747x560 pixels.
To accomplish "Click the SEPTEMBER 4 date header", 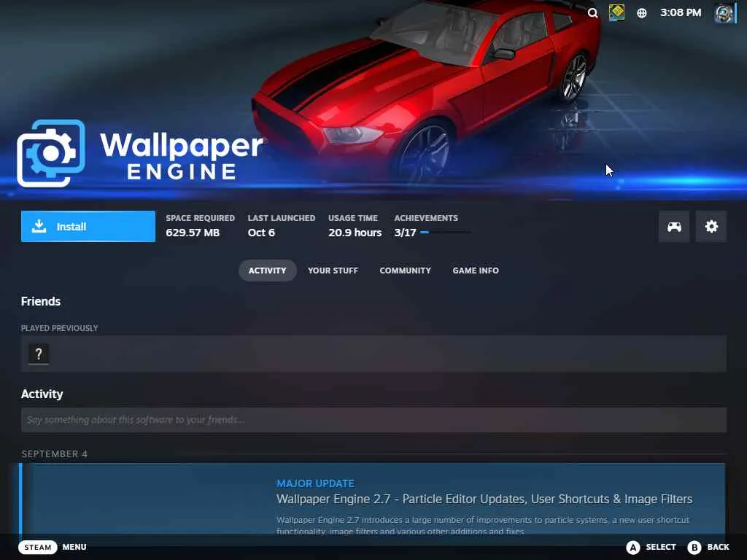I will pyautogui.click(x=54, y=454).
